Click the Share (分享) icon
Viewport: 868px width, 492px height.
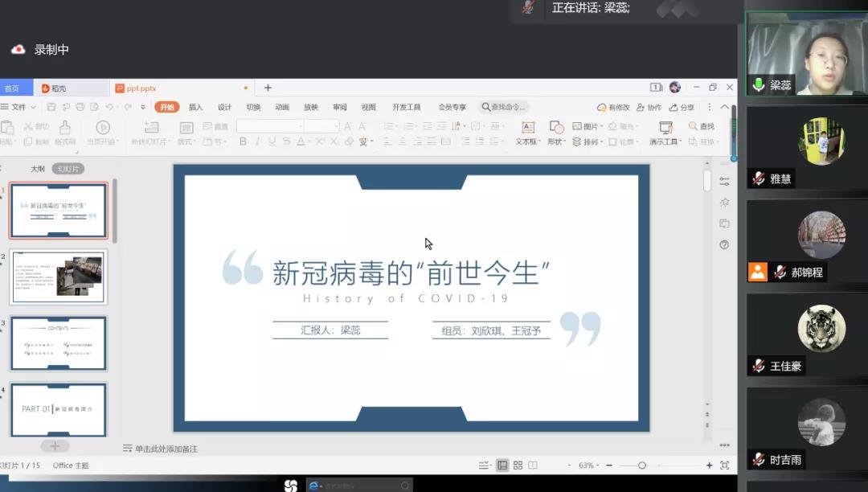[682, 108]
